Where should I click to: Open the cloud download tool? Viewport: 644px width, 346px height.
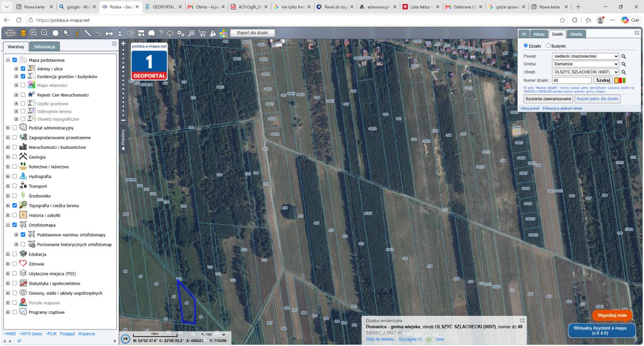point(170,33)
